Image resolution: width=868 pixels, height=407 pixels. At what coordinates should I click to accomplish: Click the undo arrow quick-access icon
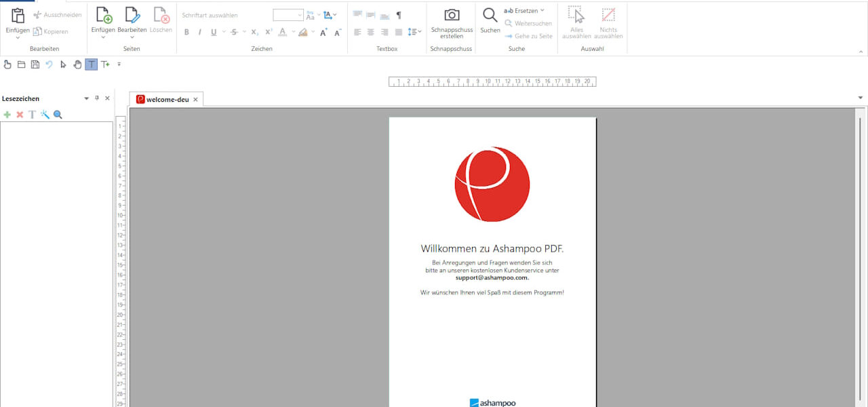pyautogui.click(x=49, y=64)
